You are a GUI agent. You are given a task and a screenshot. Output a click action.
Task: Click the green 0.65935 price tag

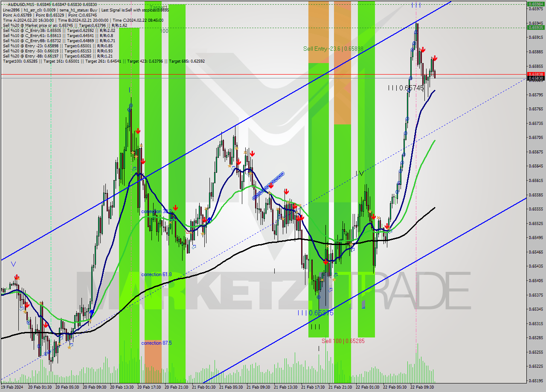click(x=536, y=27)
